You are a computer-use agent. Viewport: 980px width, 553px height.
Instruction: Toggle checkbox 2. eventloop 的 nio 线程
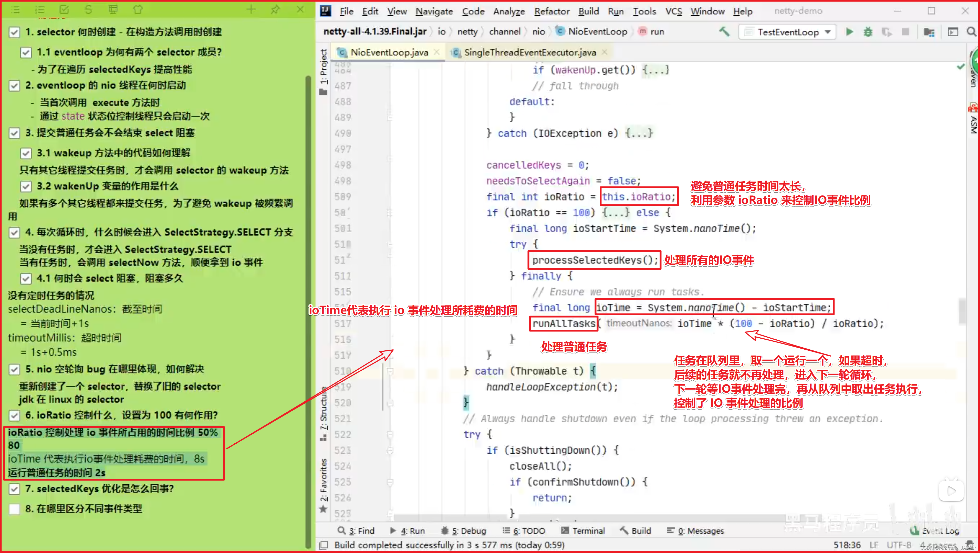14,86
